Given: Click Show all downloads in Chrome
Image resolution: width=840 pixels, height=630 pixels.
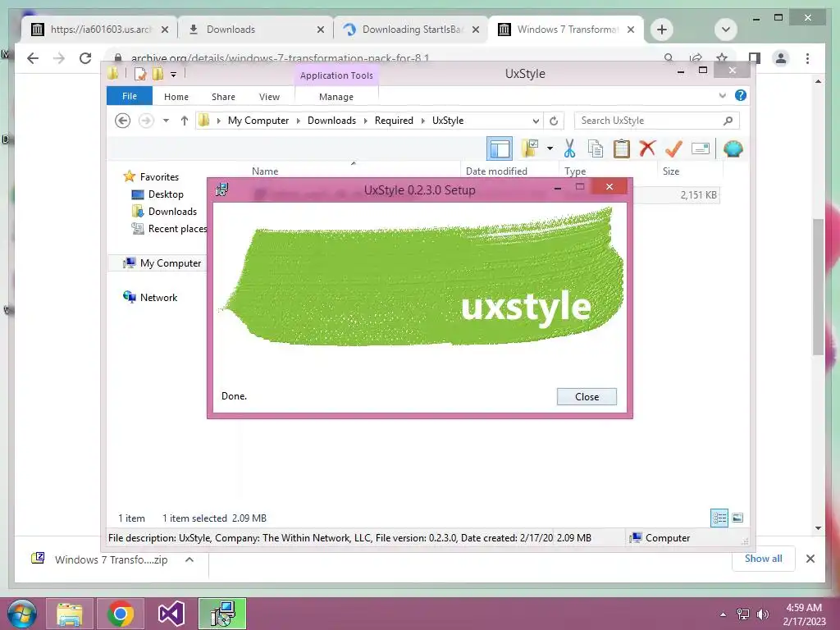Looking at the screenshot, I should [764, 558].
